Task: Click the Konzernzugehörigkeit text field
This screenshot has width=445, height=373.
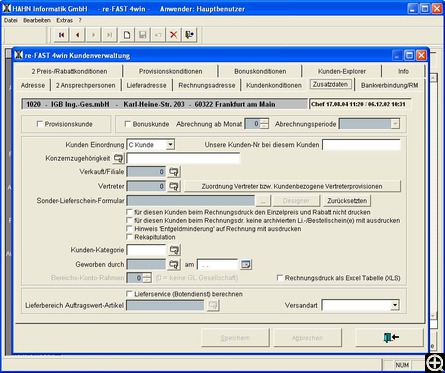Action: pos(183,158)
